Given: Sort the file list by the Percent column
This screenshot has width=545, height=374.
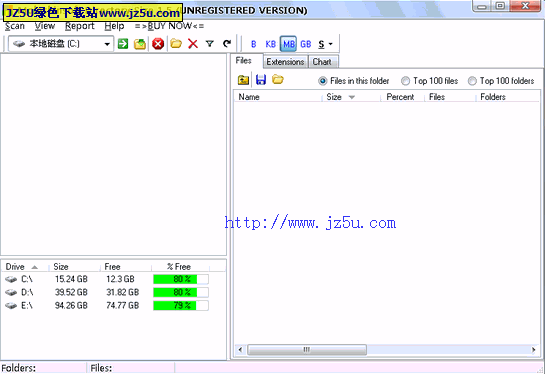Looking at the screenshot, I should [x=402, y=97].
